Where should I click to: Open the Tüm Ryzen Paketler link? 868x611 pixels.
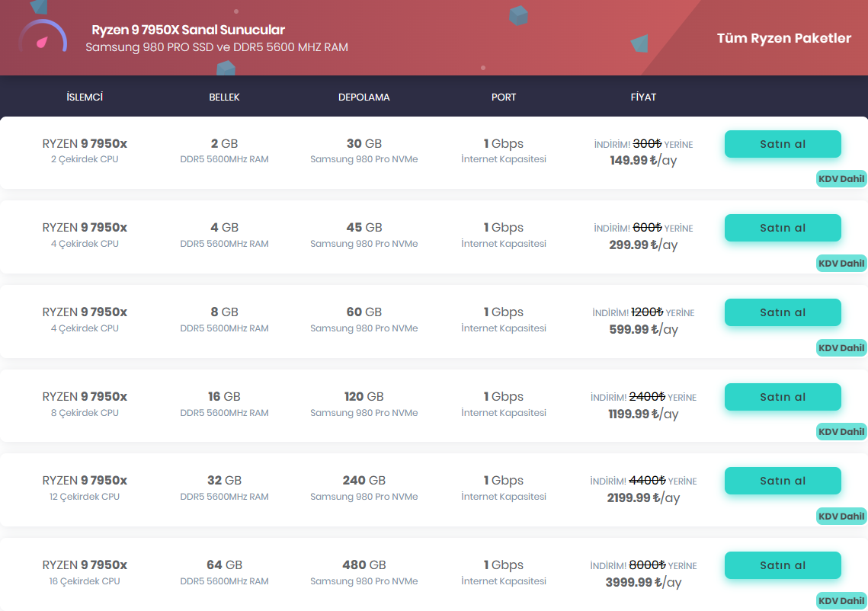coord(783,38)
